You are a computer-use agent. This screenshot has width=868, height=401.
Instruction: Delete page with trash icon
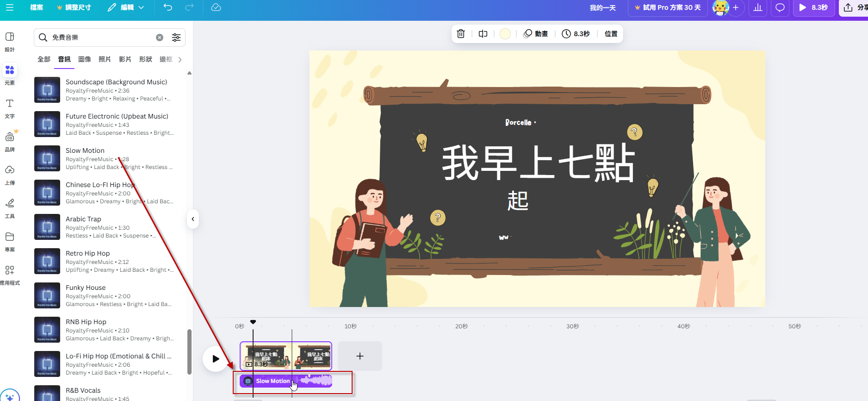click(461, 34)
